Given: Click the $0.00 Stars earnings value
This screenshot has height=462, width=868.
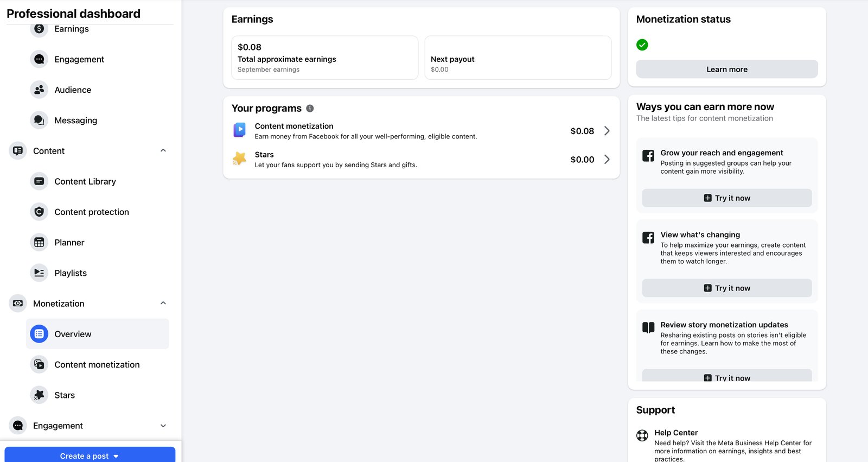Looking at the screenshot, I should [582, 160].
